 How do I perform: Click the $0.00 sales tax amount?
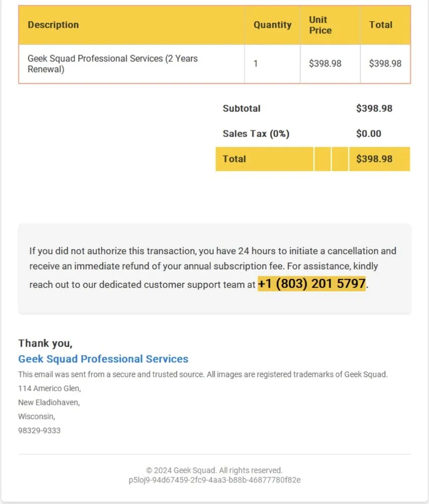coord(369,134)
